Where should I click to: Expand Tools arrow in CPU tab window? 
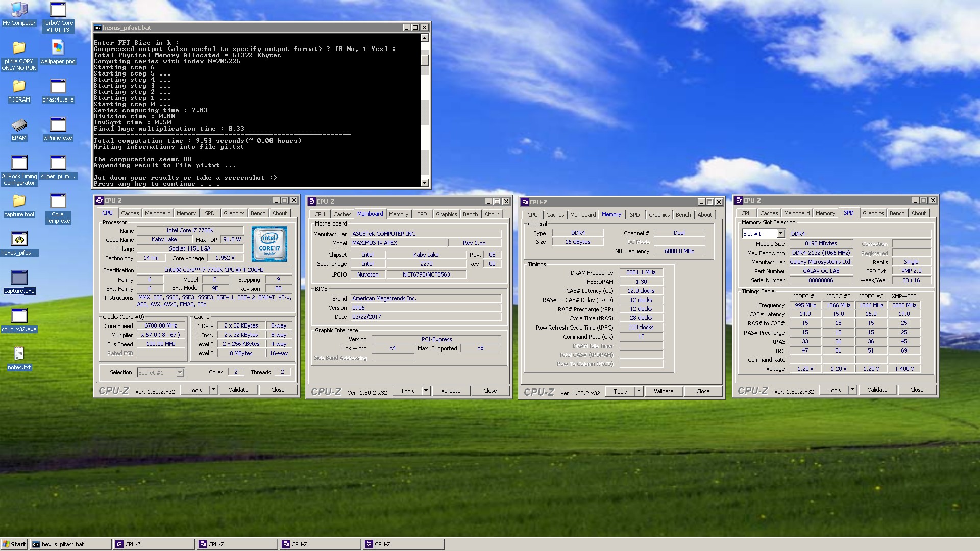coord(213,390)
